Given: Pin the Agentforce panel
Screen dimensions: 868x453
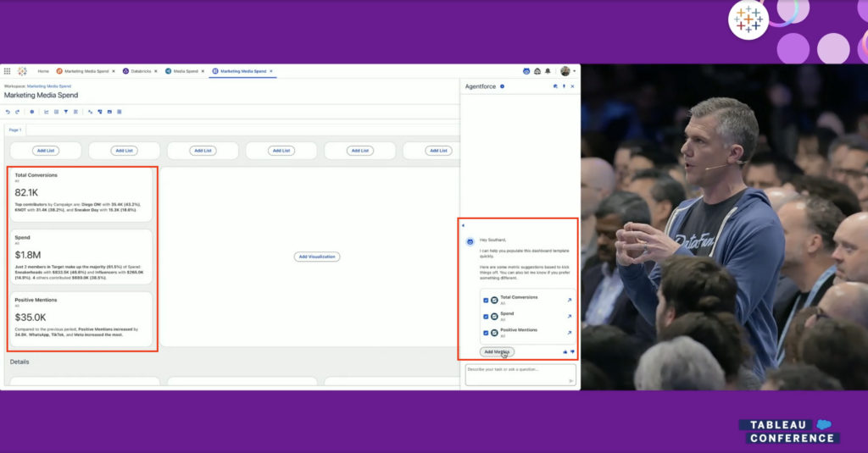Looking at the screenshot, I should coord(564,86).
